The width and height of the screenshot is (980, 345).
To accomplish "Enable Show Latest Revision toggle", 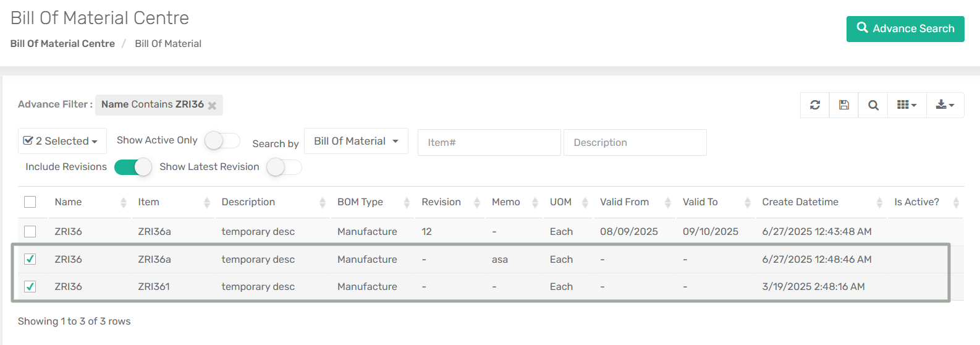I will (x=284, y=167).
